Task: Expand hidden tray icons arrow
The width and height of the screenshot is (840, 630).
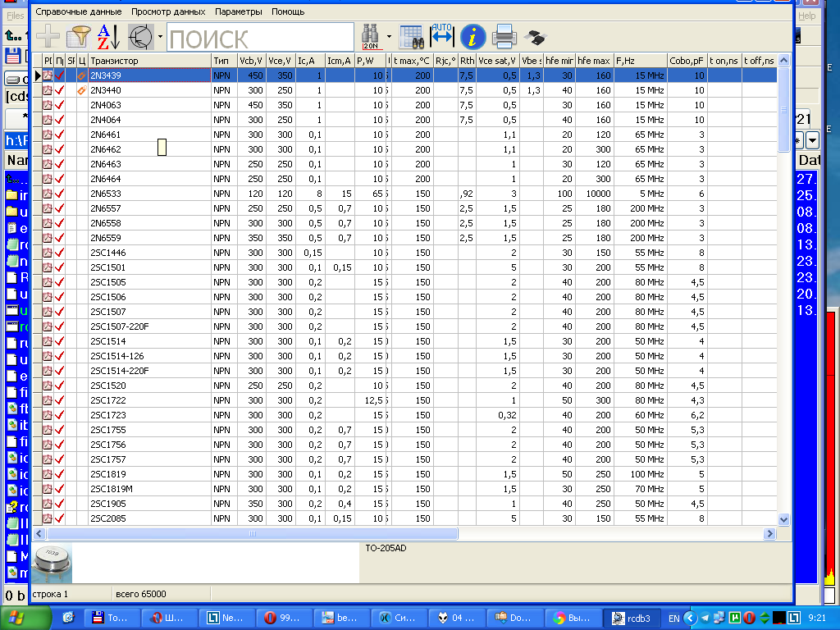Action: tap(690, 619)
